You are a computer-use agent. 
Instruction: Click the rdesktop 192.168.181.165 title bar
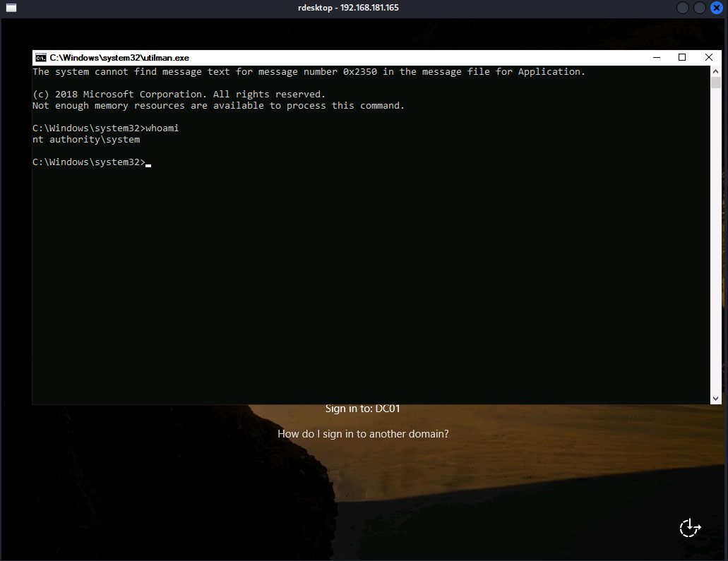364,8
